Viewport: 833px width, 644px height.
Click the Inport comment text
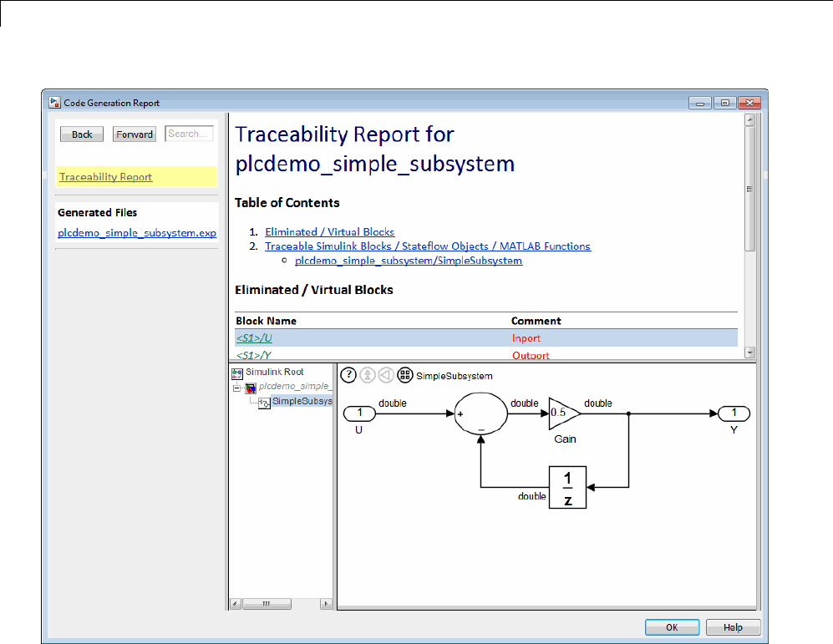[x=526, y=338]
